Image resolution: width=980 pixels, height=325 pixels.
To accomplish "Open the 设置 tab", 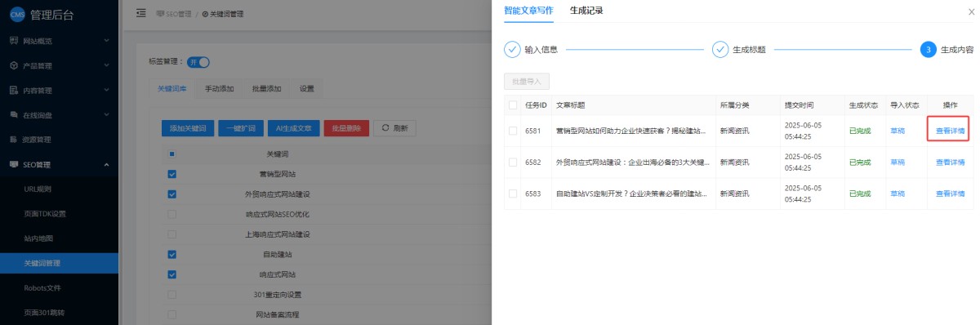I will pos(306,88).
